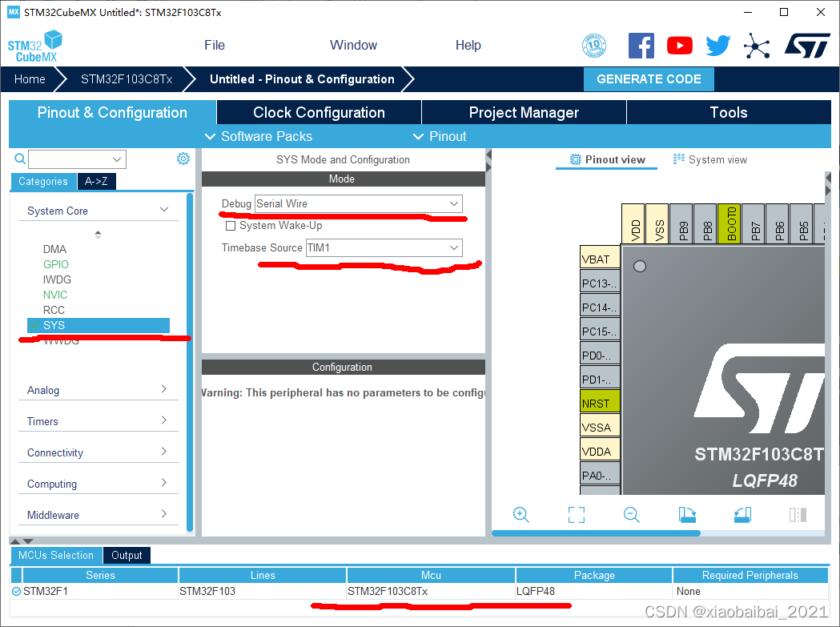Rotate the chip view clockwise

point(687,514)
